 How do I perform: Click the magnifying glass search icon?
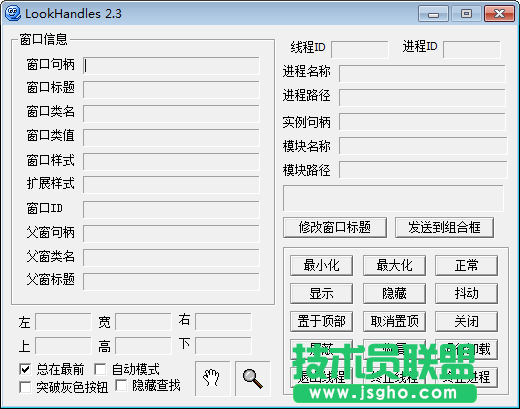point(252,378)
